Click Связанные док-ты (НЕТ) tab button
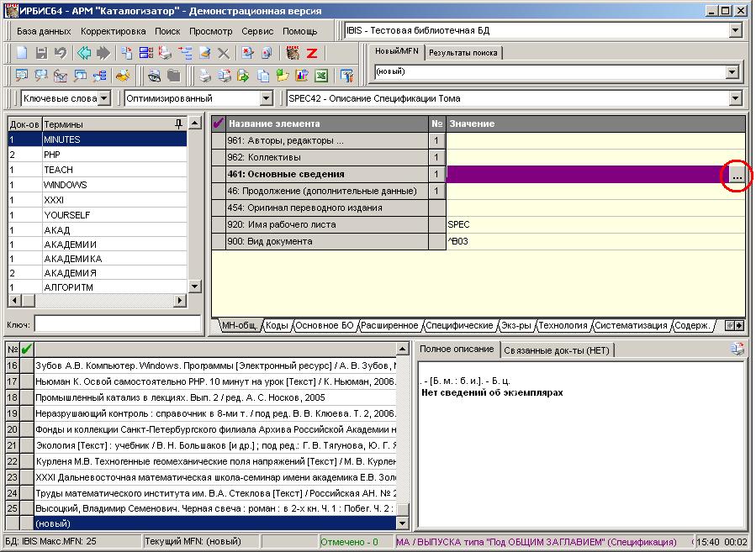This screenshot has width=756, height=552. [556, 350]
